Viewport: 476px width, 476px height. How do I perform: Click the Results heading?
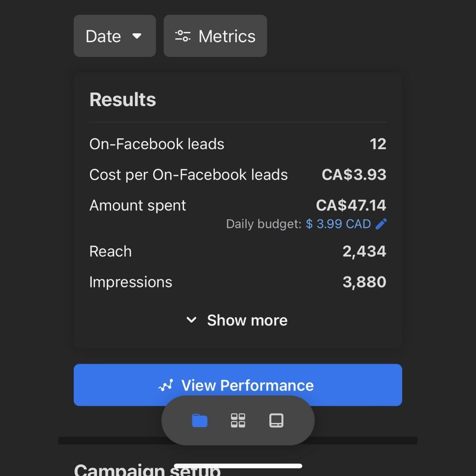click(x=123, y=100)
